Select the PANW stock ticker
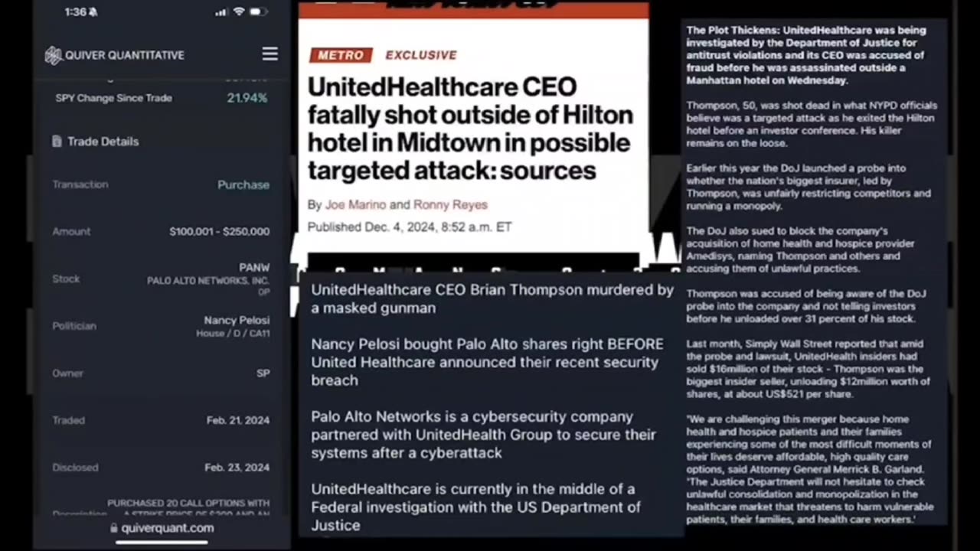Image resolution: width=980 pixels, height=551 pixels. (x=254, y=268)
